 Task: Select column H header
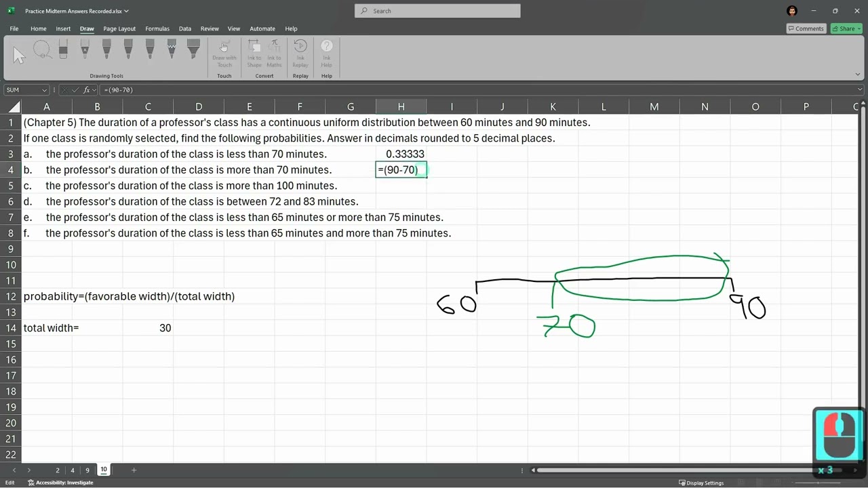[x=401, y=107]
